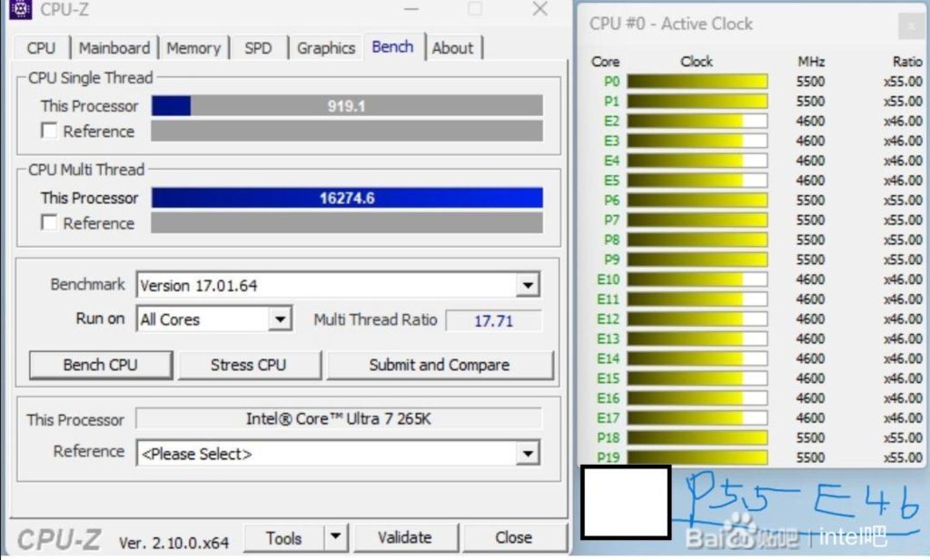Switch to the CPU tab
930x560 pixels.
tap(40, 47)
